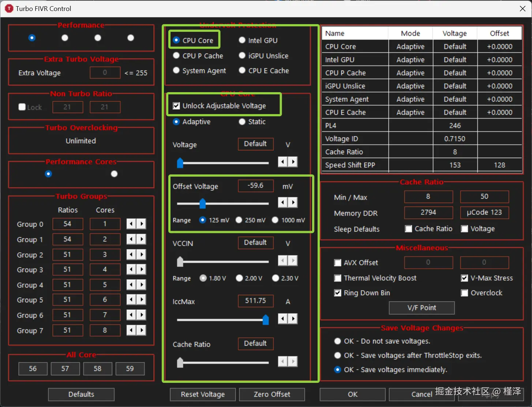Toggle Unlock Adjustable Voltage checkbox
The height and width of the screenshot is (407, 532).
pyautogui.click(x=176, y=106)
